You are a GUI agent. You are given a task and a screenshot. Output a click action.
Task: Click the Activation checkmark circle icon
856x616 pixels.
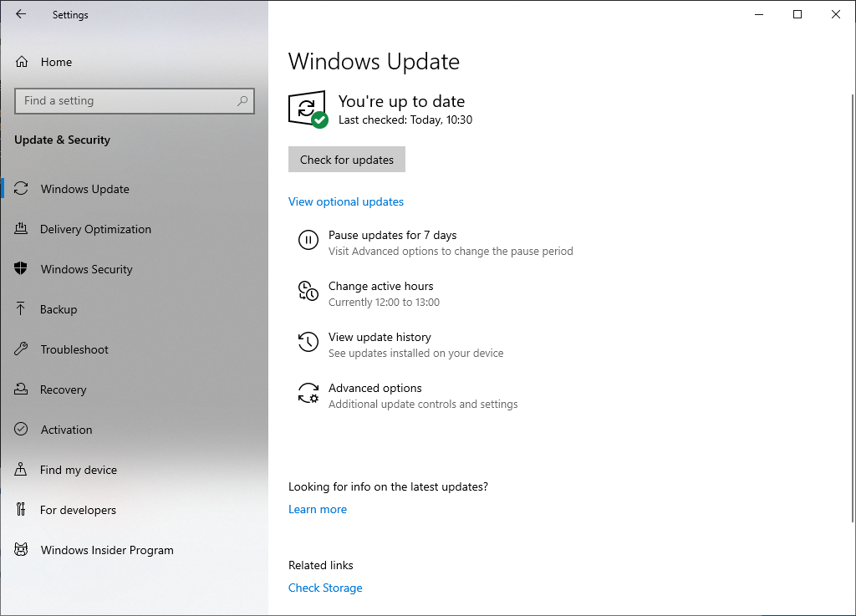[x=21, y=430]
